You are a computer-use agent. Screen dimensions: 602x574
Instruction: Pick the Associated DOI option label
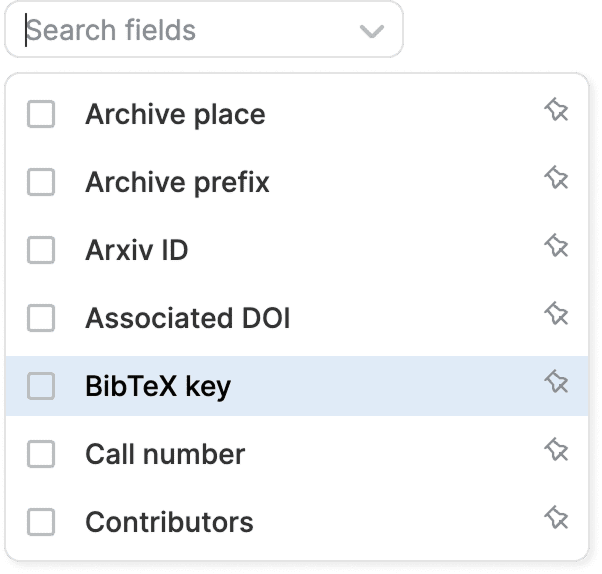pos(188,318)
